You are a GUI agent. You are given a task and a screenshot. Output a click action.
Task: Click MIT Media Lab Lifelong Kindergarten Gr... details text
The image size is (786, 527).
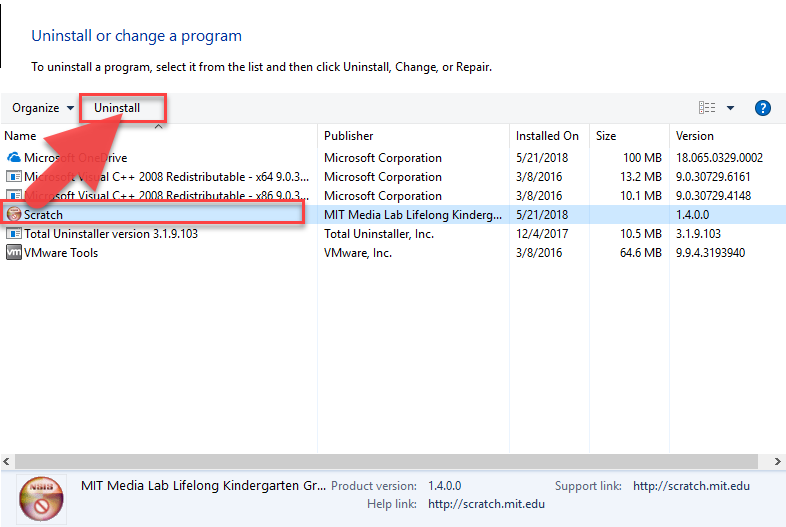(x=203, y=485)
